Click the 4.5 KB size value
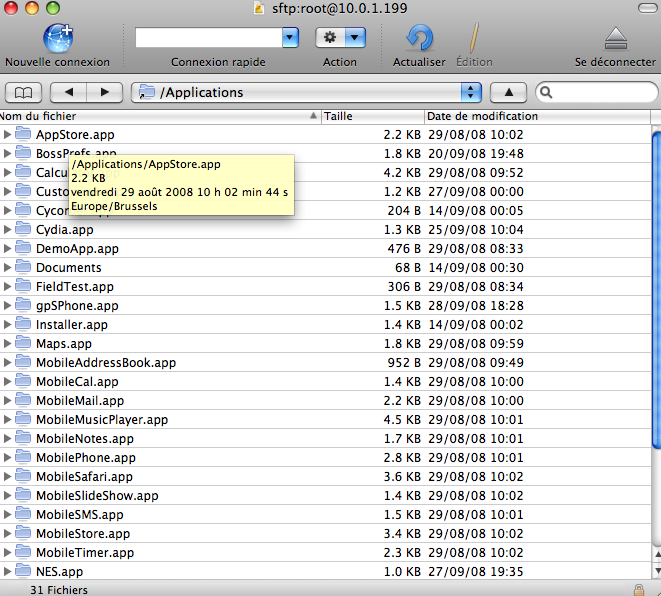This screenshot has width=661, height=596. [402, 420]
